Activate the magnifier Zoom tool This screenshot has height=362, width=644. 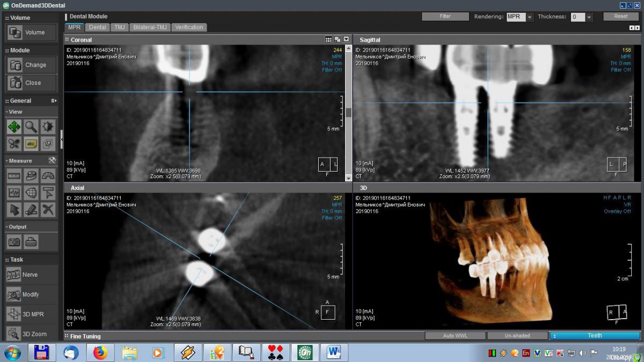pos(31,127)
